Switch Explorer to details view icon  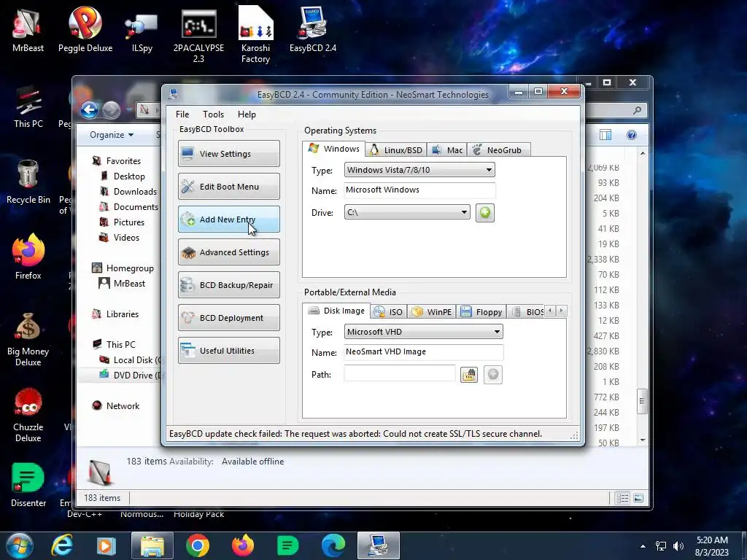pyautogui.click(x=622, y=498)
